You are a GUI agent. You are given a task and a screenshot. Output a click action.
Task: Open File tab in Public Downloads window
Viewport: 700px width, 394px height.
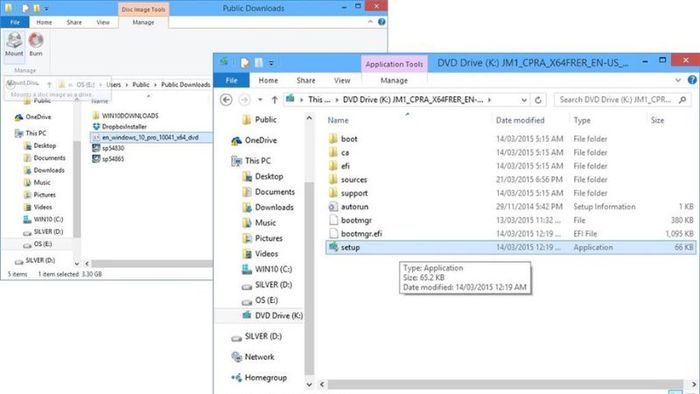[x=15, y=22]
